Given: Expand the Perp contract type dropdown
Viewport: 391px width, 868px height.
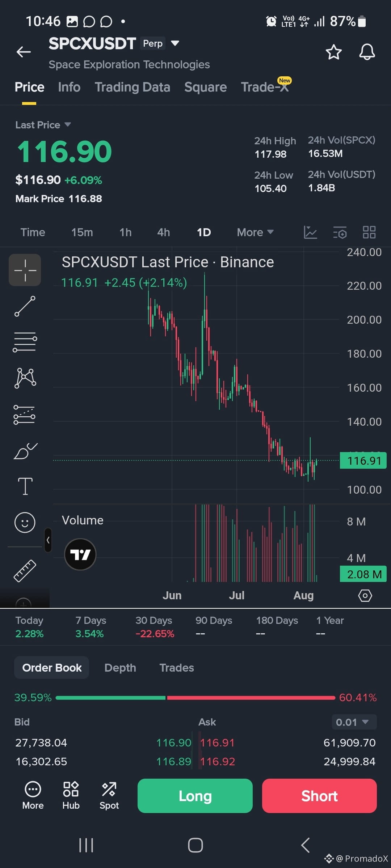Looking at the screenshot, I should point(175,43).
